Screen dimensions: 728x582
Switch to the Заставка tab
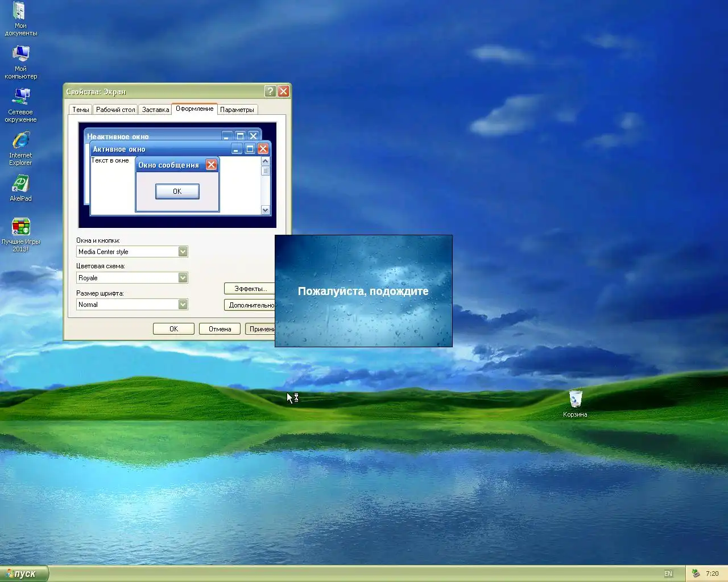click(155, 110)
